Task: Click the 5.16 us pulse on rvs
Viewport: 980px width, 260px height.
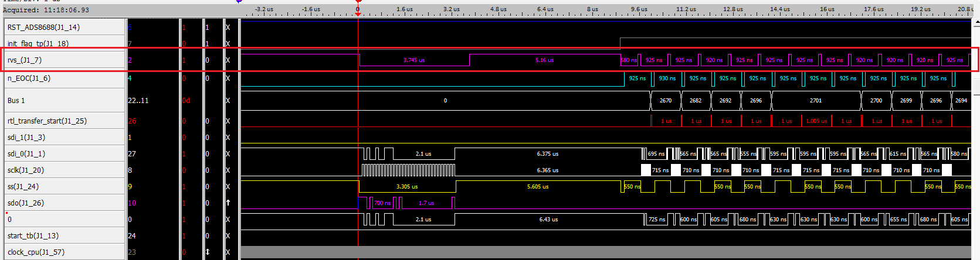Action: coord(544,60)
